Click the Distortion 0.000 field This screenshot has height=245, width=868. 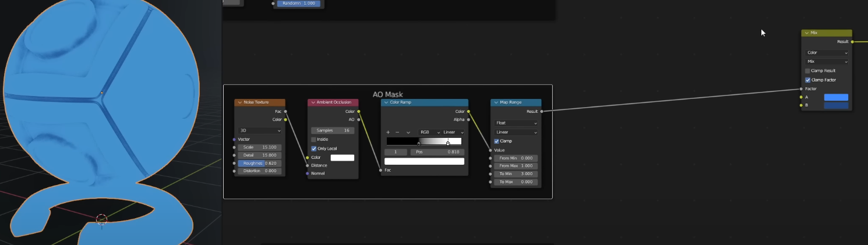pyautogui.click(x=260, y=171)
